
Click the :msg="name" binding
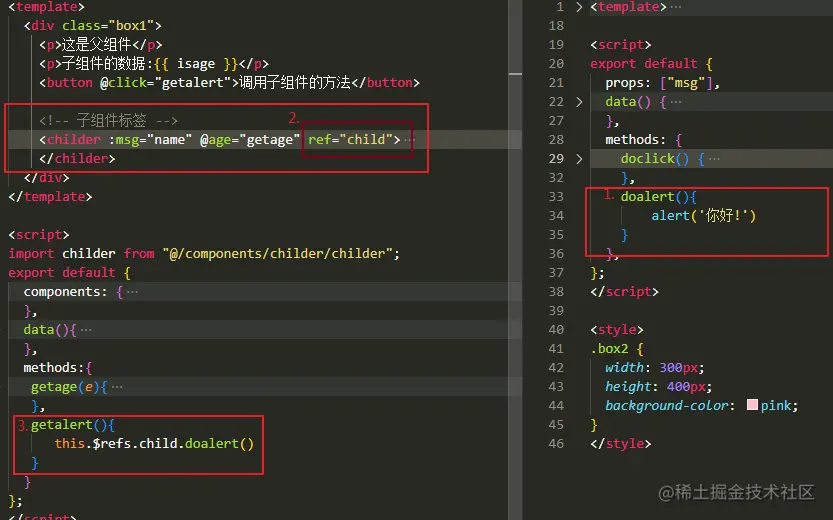point(150,139)
